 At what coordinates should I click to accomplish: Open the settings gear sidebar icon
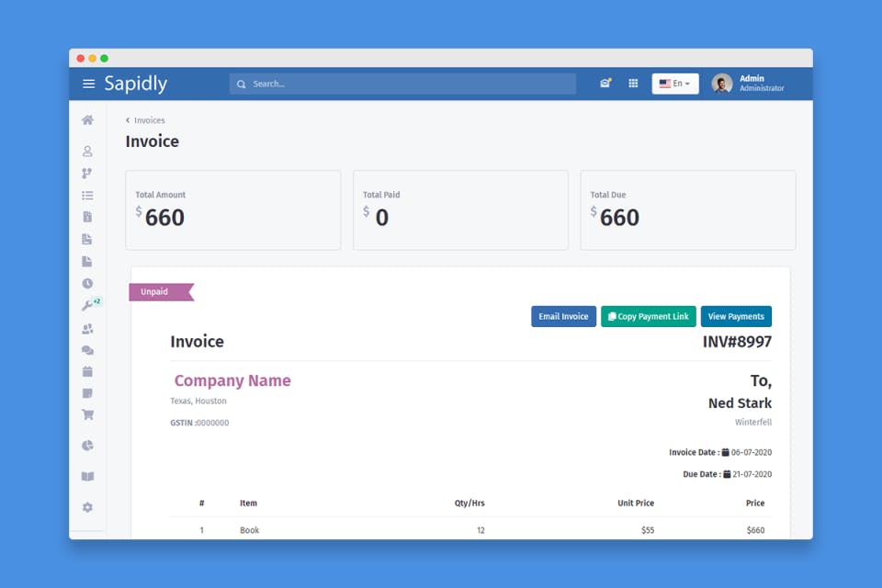(87, 507)
